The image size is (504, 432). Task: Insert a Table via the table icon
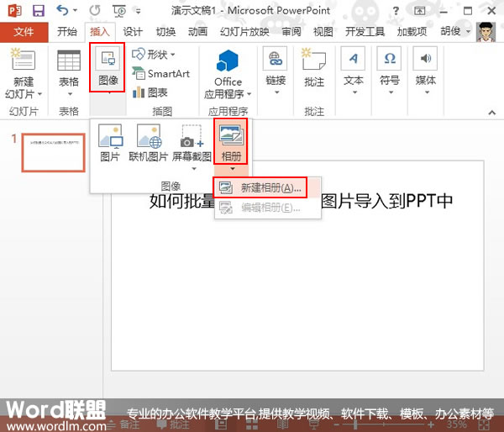[69, 61]
